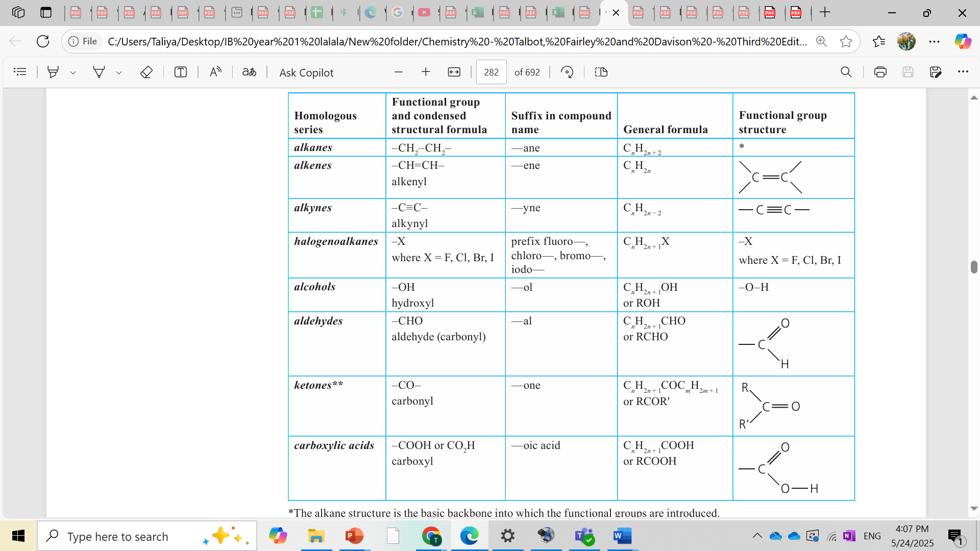Select the Erase tool
Screen dimensions: 980x551
(x=146, y=72)
